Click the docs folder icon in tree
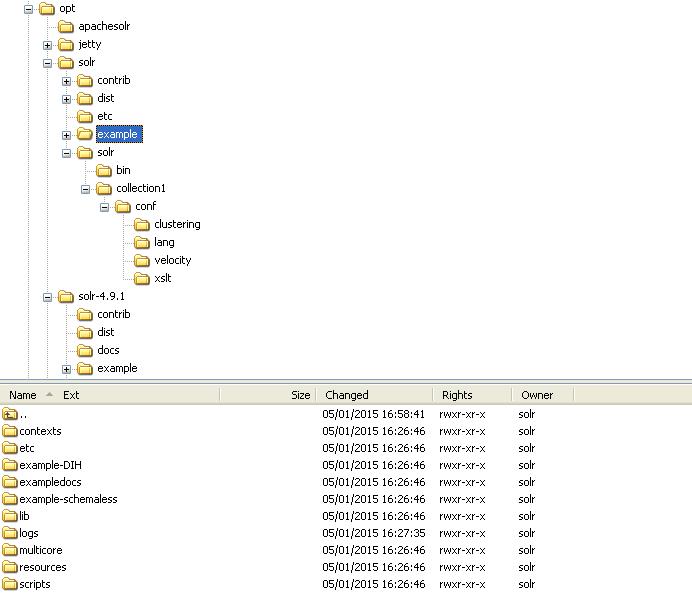This screenshot has height=593, width=692. 85,350
